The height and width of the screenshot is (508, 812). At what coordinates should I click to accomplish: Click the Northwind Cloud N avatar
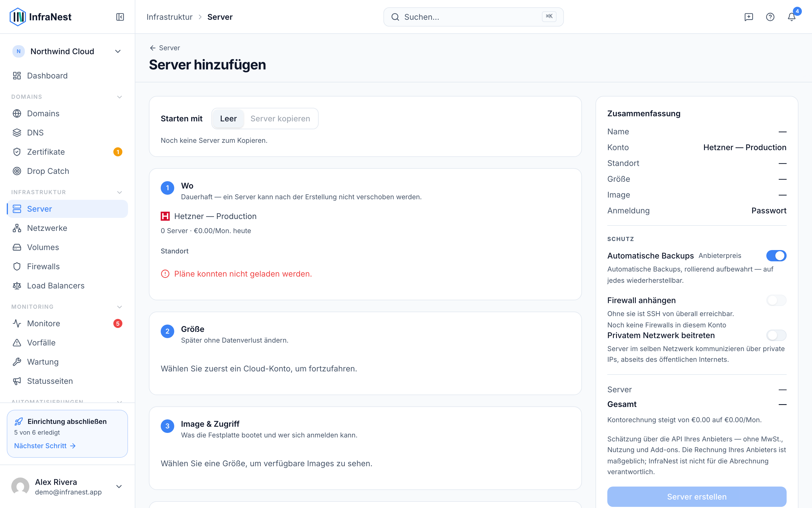coord(18,51)
